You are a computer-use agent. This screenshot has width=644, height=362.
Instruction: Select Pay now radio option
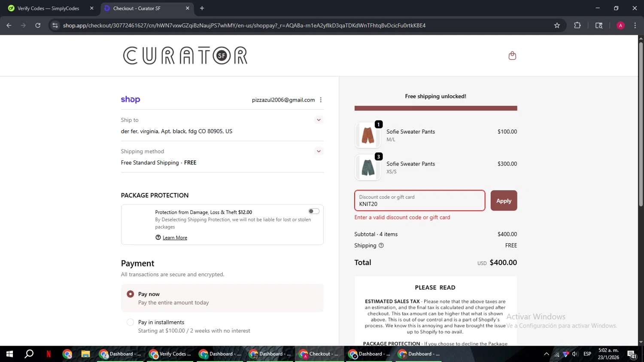(x=130, y=294)
